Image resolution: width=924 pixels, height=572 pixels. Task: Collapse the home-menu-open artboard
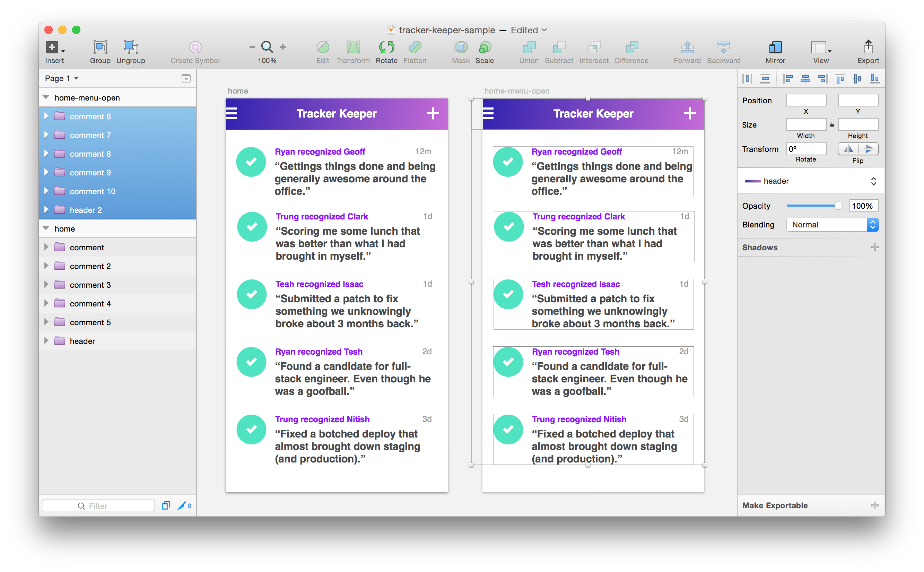point(46,98)
